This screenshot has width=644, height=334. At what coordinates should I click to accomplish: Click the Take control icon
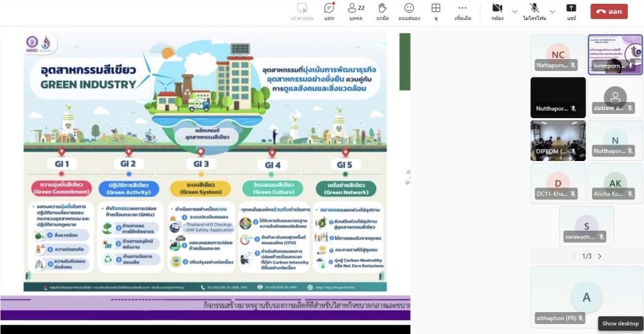[x=302, y=11]
